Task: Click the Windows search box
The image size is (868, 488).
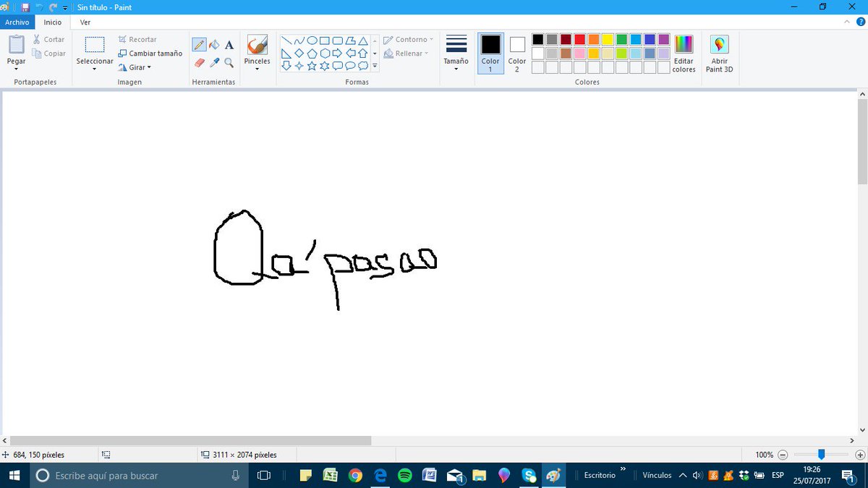Action: [x=139, y=475]
